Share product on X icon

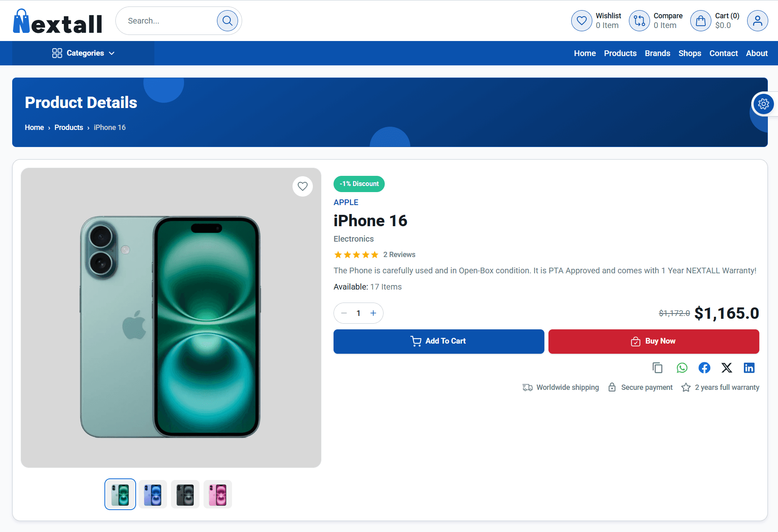(726, 368)
